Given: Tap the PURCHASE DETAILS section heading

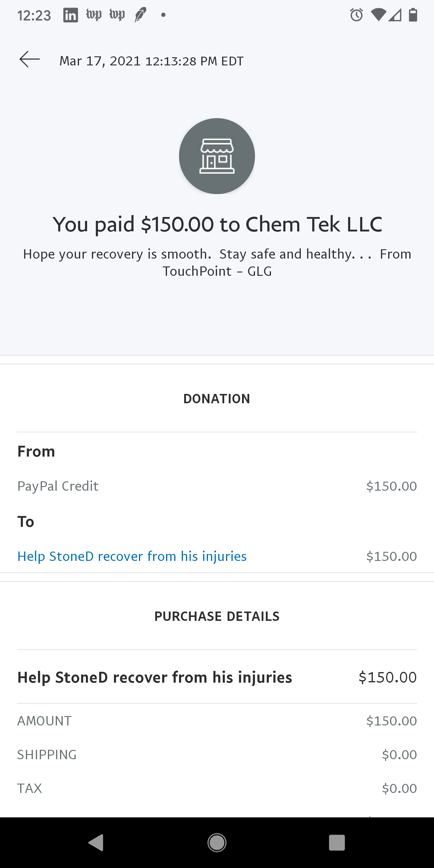Looking at the screenshot, I should [217, 616].
